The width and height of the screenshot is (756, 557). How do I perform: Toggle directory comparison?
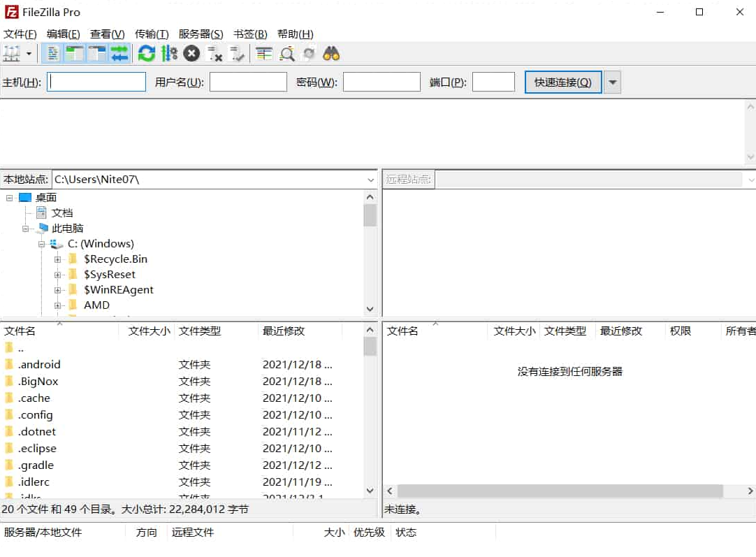click(287, 54)
